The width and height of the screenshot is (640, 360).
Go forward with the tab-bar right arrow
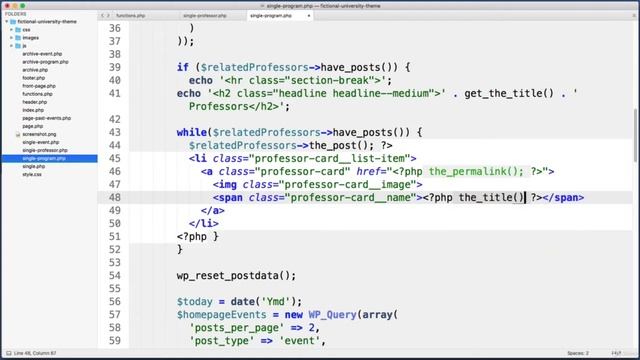click(108, 16)
